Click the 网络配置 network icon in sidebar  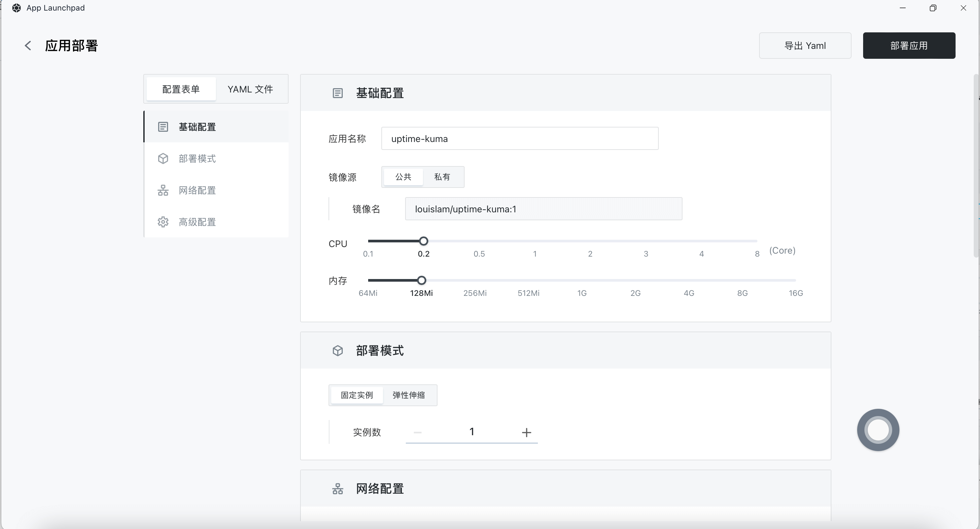(163, 190)
